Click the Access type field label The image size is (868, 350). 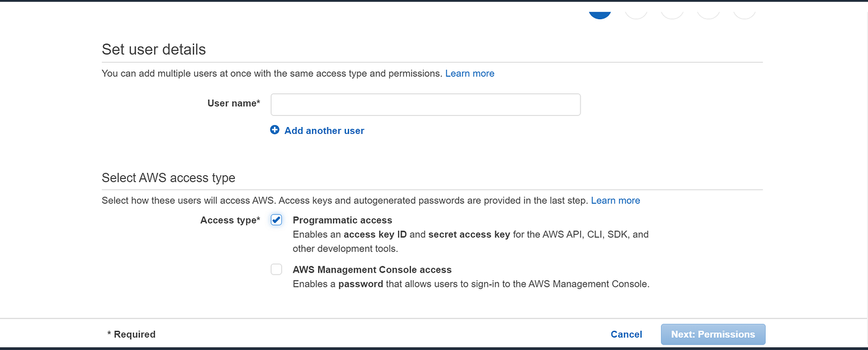click(230, 220)
